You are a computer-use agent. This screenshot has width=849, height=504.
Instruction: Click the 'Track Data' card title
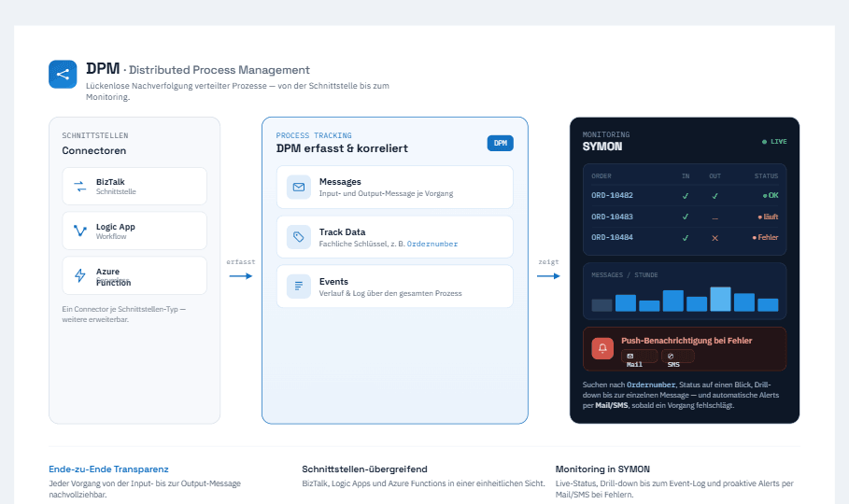[x=342, y=231]
